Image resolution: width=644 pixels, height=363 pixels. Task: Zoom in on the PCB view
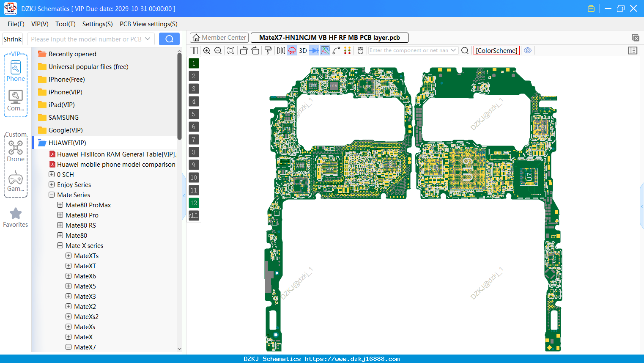(207, 50)
